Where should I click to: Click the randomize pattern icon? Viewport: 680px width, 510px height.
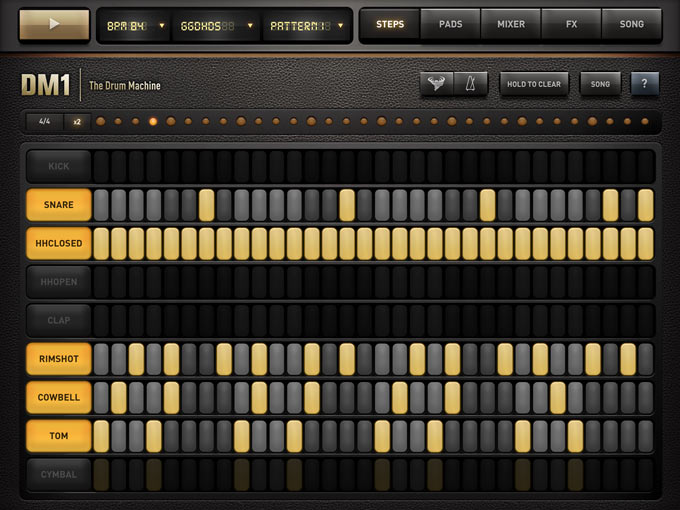pyautogui.click(x=436, y=84)
